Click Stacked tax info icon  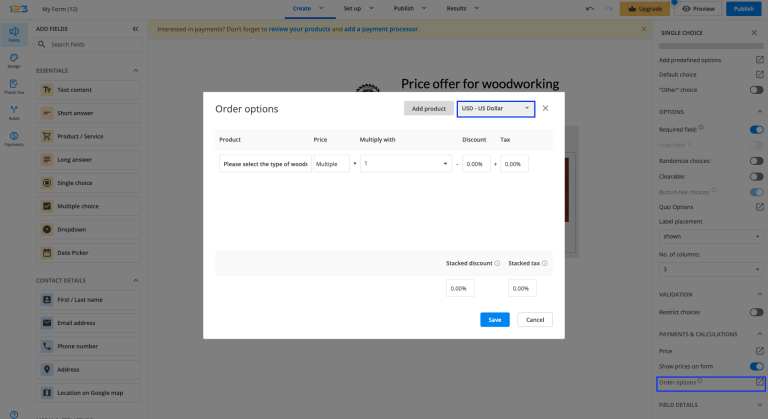tap(544, 263)
